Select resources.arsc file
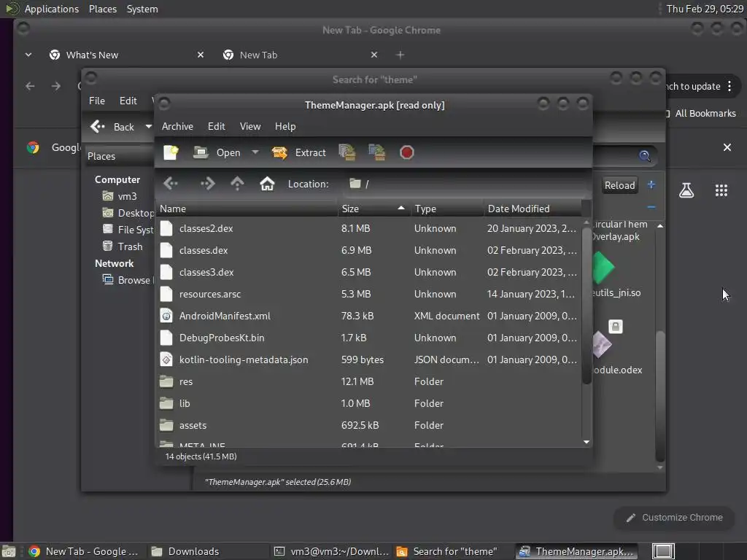Screen dimensions: 747x560 tap(368, 295)
